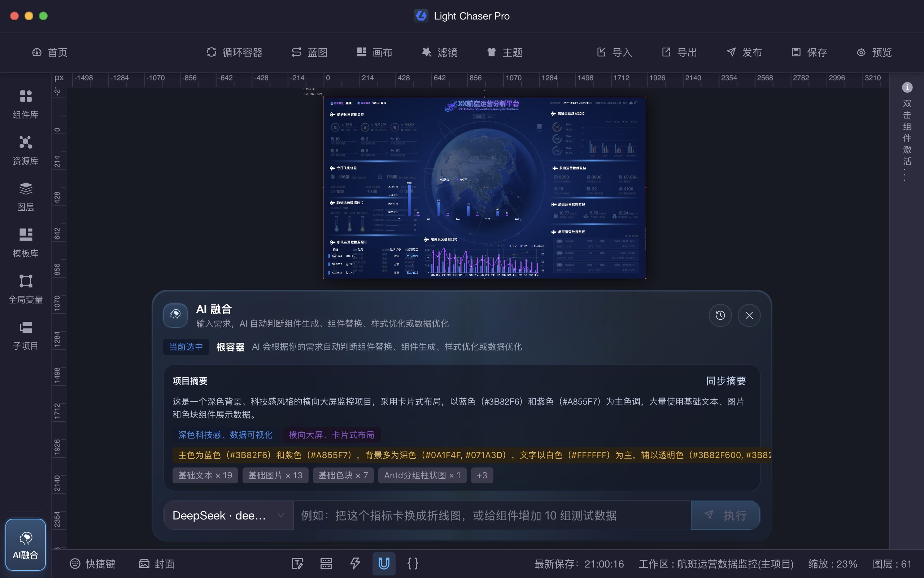Open the 蓝图 blueprint editor
The image size is (924, 578).
(x=309, y=52)
